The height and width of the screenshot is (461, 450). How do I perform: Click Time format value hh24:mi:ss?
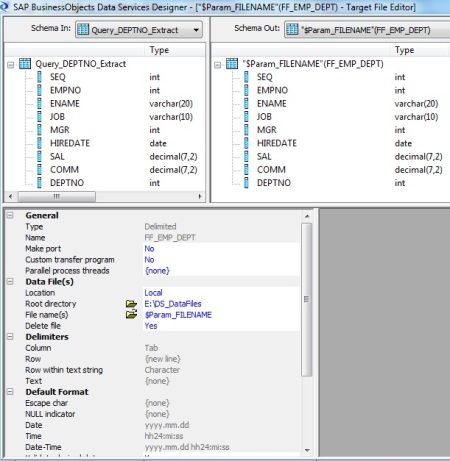[164, 436]
